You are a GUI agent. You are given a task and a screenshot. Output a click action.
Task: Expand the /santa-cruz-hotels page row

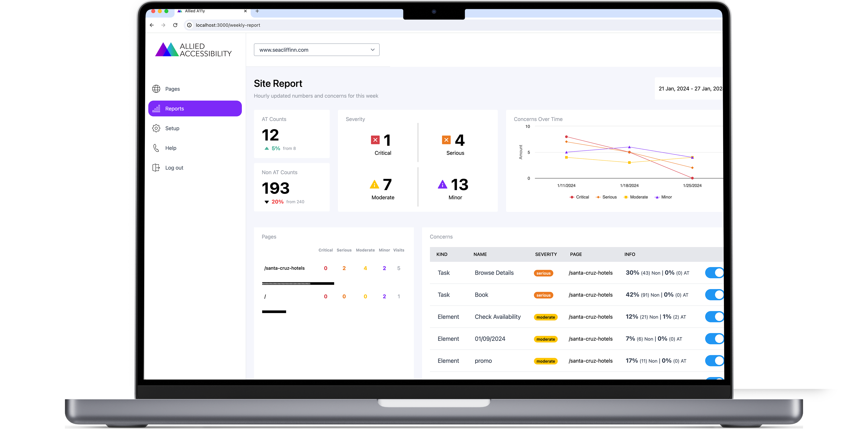285,269
